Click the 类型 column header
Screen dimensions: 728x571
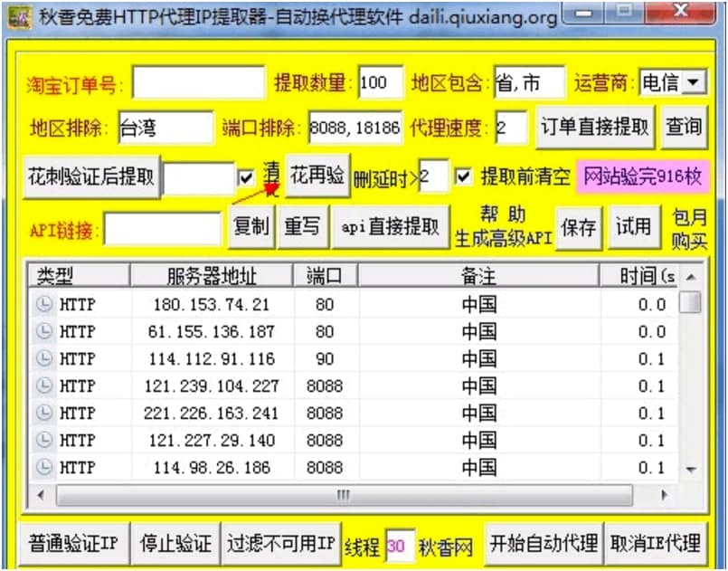(79, 276)
